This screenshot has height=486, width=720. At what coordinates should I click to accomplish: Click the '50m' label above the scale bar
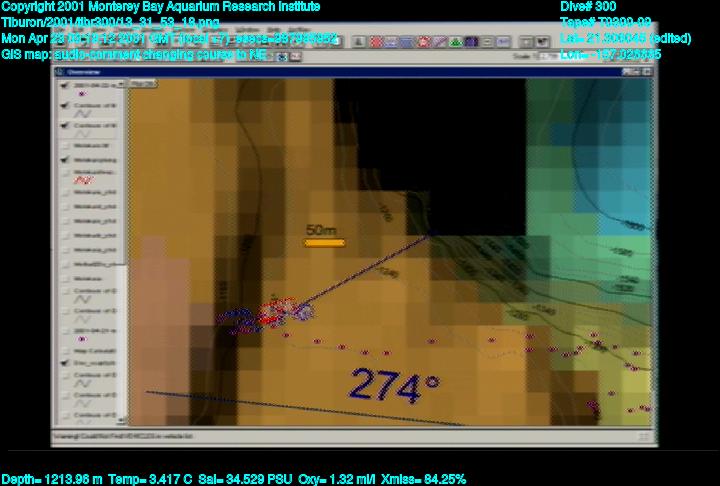point(321,230)
